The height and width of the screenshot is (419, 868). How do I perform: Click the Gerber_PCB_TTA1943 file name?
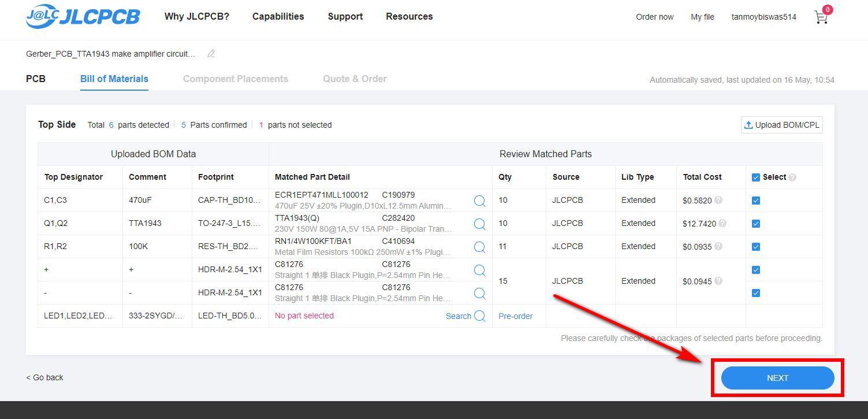pos(111,54)
